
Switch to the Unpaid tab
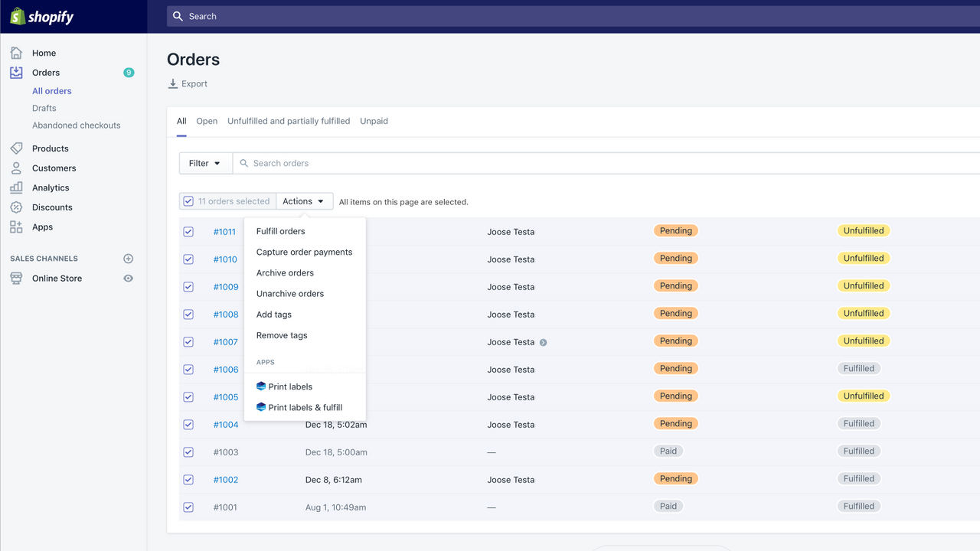[x=374, y=121]
